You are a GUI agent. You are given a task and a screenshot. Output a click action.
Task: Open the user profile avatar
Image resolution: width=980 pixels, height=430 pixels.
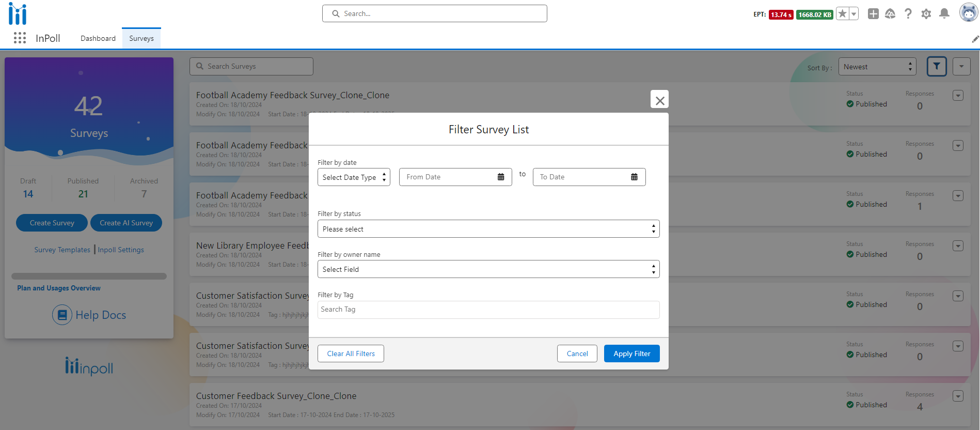[969, 13]
